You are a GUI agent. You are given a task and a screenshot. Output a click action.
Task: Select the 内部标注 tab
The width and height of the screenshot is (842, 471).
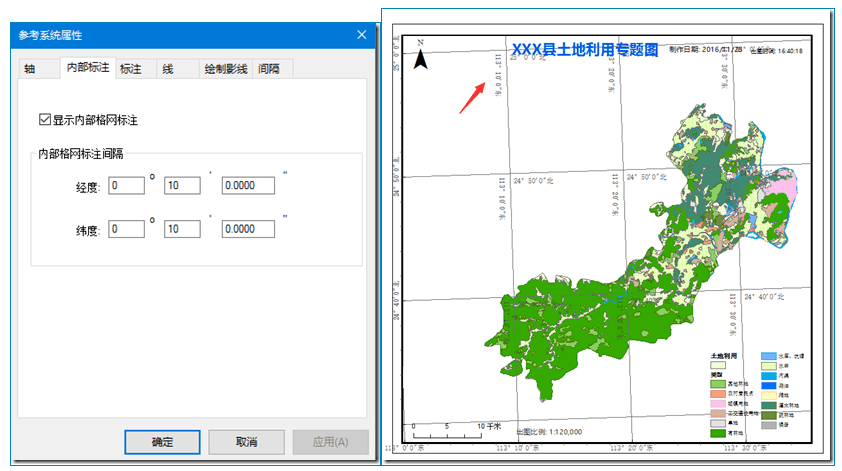coord(88,68)
